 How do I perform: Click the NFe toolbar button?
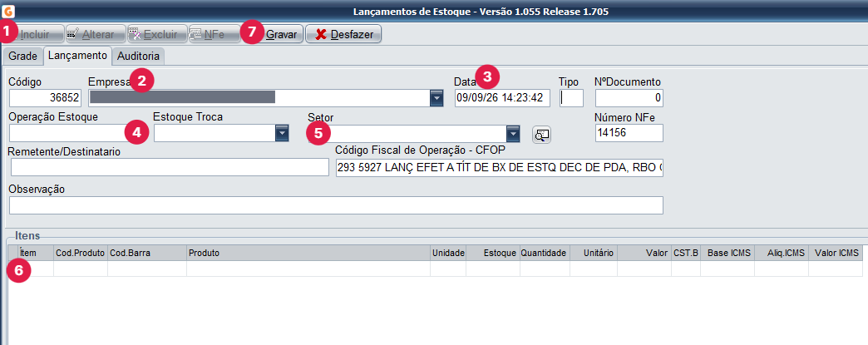(214, 34)
